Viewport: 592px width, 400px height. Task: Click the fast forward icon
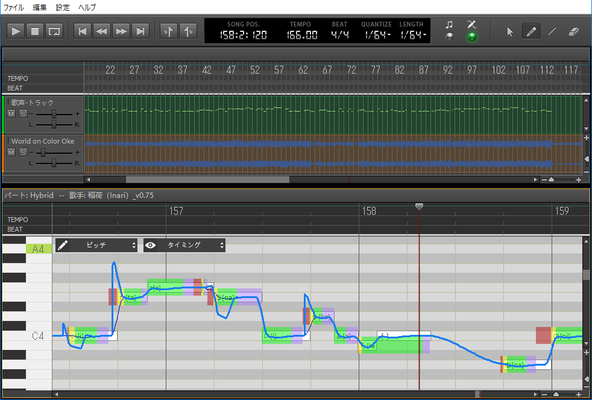121,31
